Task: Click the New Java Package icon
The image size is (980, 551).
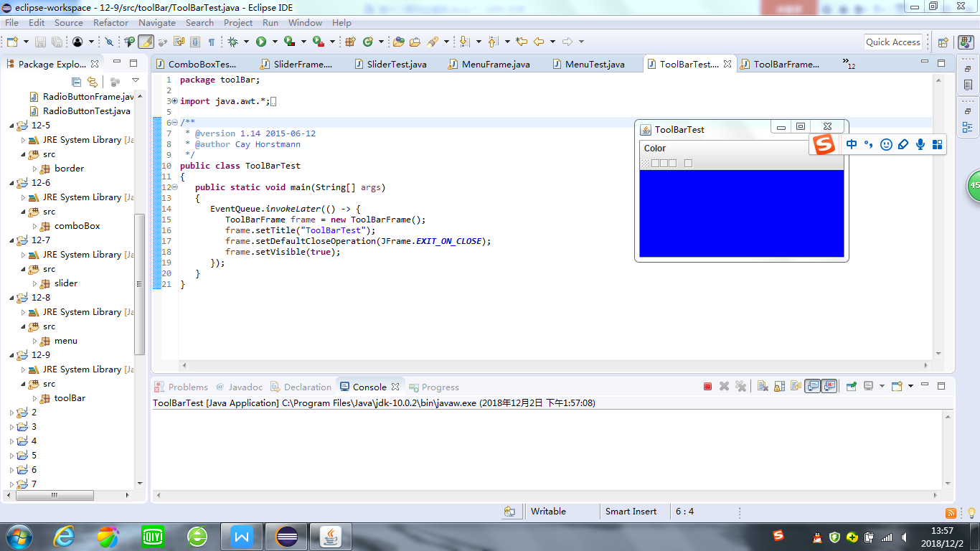Action: tap(351, 42)
